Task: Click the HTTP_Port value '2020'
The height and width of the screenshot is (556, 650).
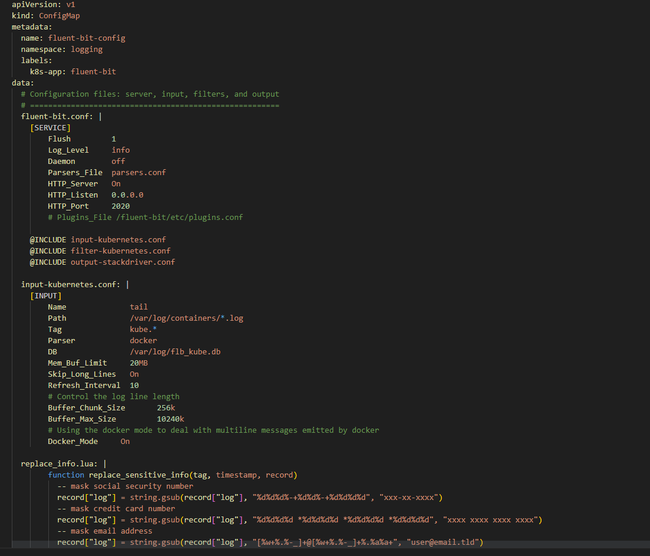Action: tap(121, 206)
